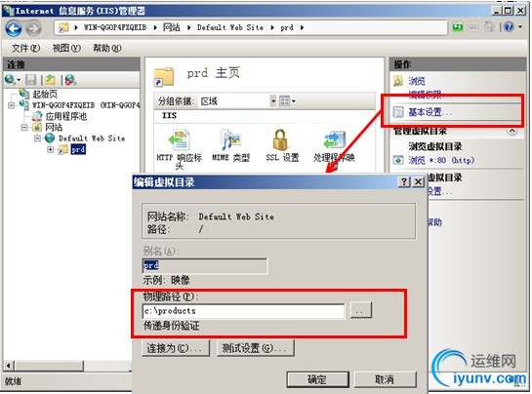Click the connections panel horizontal scrollbar
Image resolution: width=532 pixels, height=394 pixels.
pyautogui.click(x=67, y=366)
